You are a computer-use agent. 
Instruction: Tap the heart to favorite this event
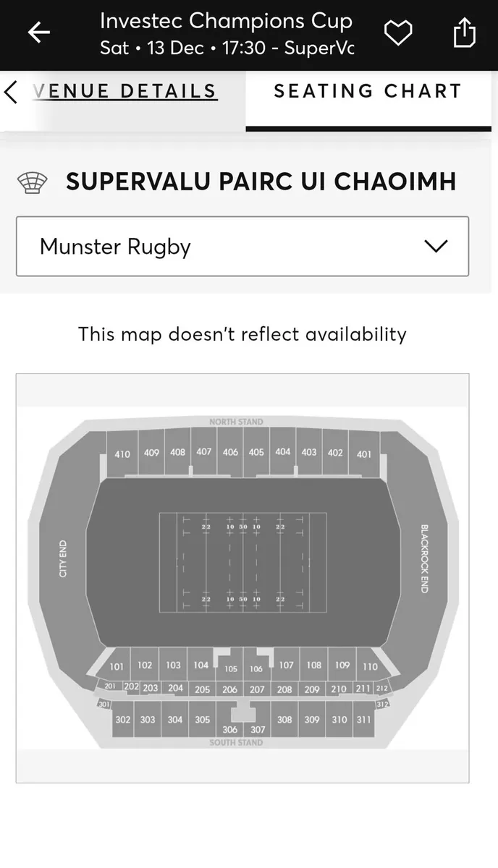399,32
